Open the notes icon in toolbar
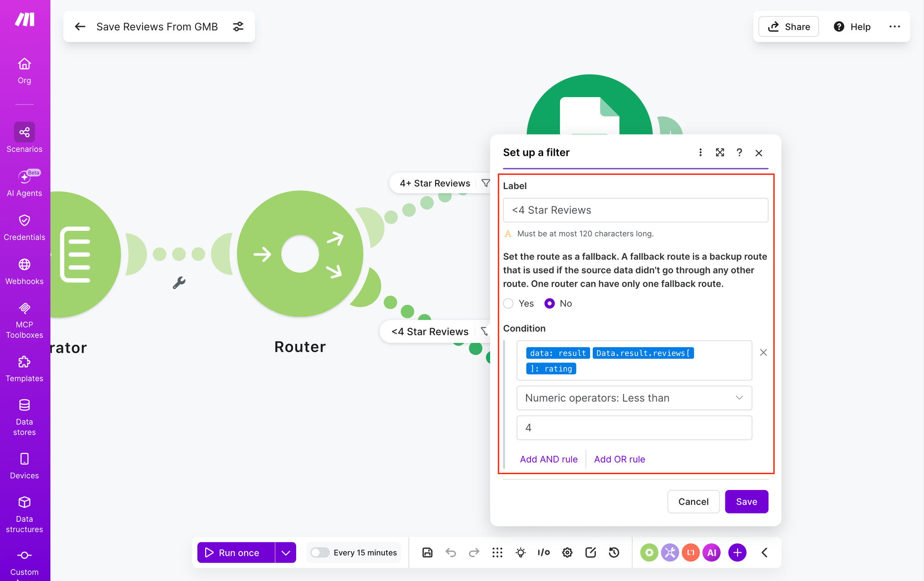 pos(590,552)
